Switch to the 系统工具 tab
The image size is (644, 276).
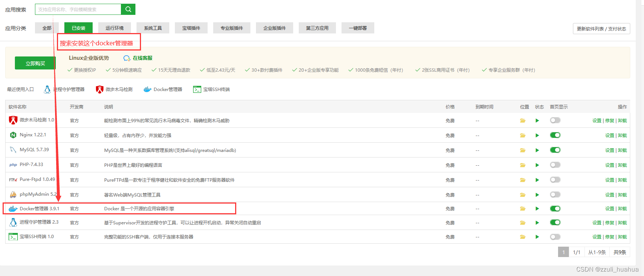point(153,28)
